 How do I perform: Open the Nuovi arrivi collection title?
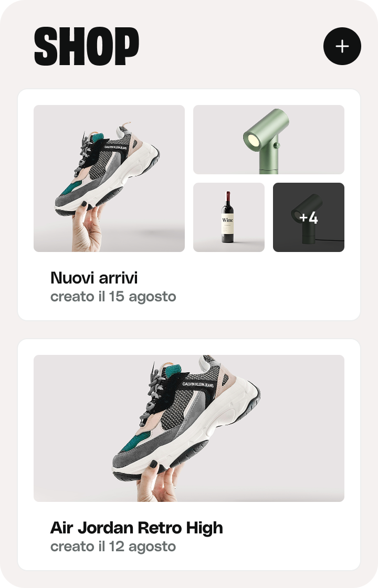click(94, 278)
